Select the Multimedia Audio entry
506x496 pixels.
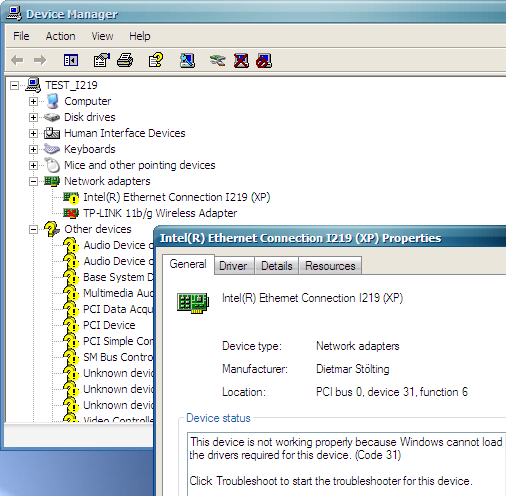[118, 293]
